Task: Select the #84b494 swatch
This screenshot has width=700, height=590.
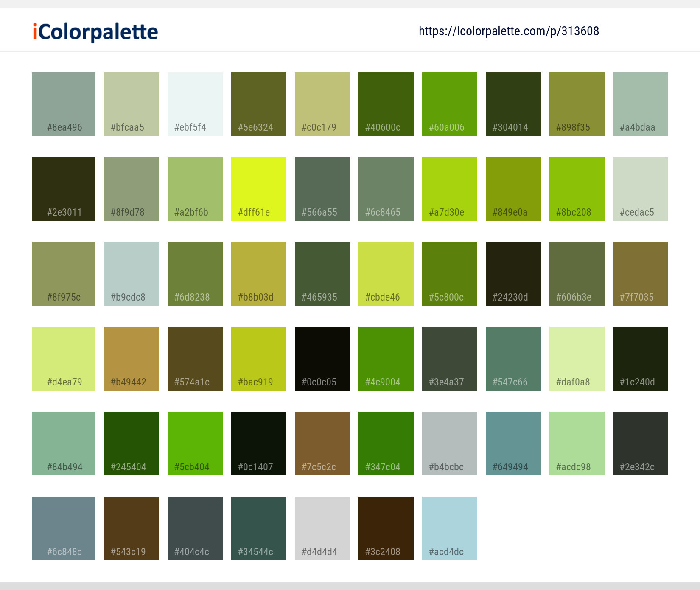Action: [64, 444]
